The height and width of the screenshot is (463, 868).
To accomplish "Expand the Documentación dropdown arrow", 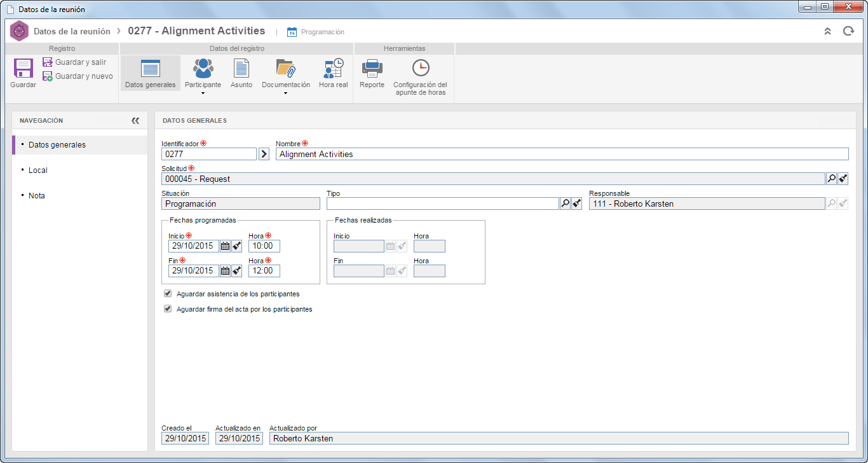I will [x=285, y=93].
